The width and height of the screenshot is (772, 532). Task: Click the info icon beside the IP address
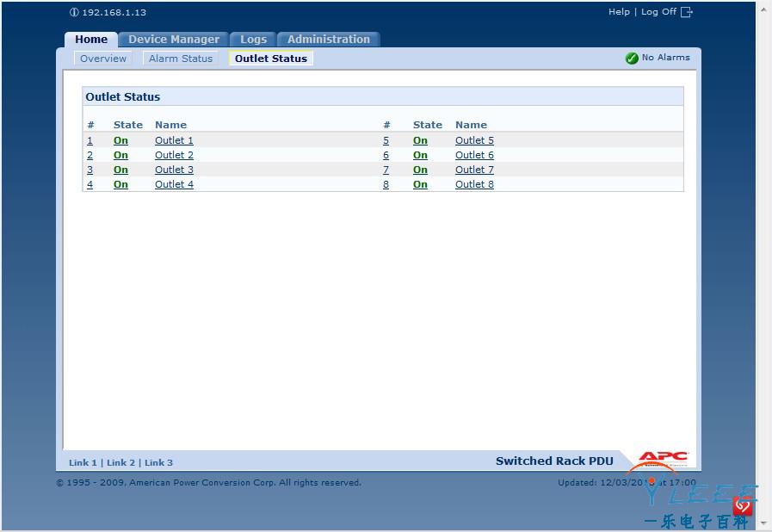pyautogui.click(x=74, y=13)
